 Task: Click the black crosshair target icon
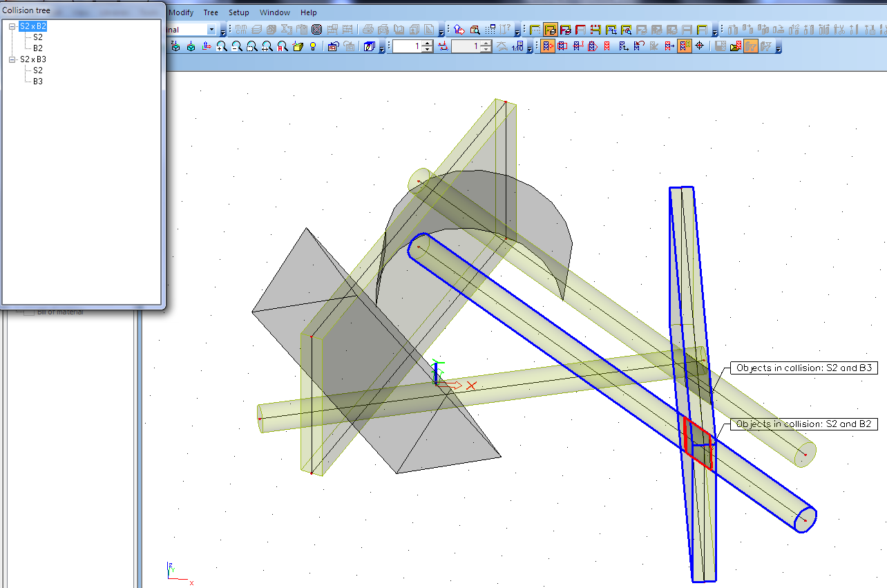pyautogui.click(x=700, y=46)
